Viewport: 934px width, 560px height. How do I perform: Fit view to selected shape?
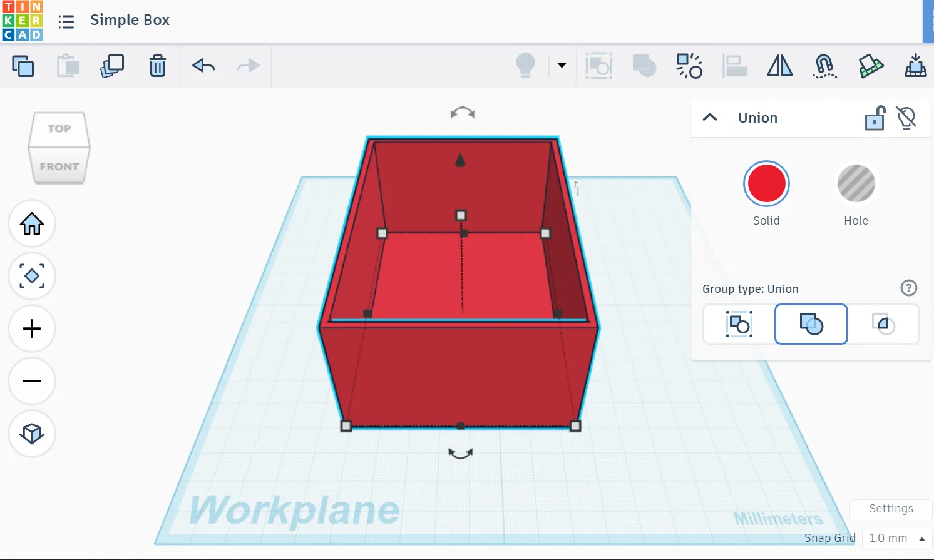tap(32, 276)
